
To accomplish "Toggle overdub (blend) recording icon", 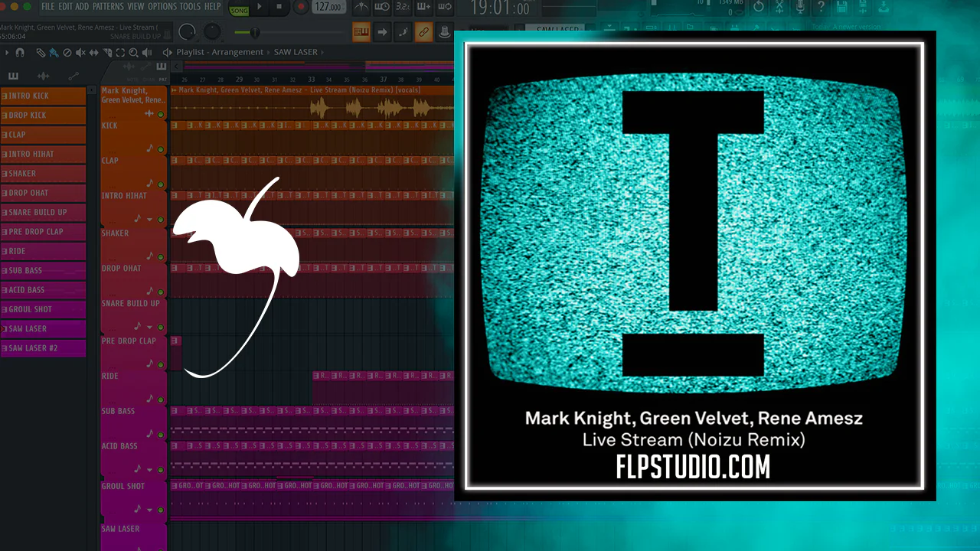I will point(423,8).
